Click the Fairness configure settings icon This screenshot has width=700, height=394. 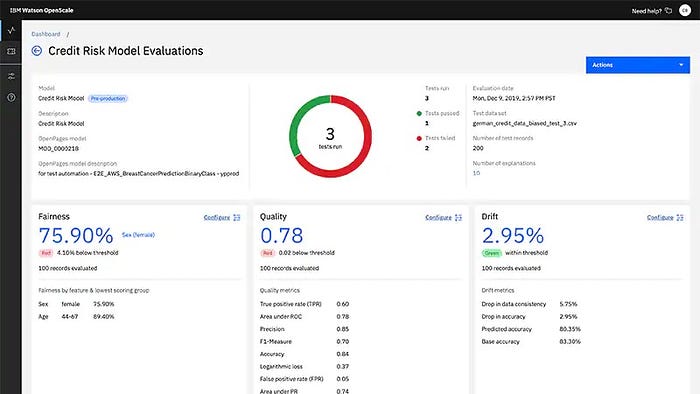coord(237,218)
